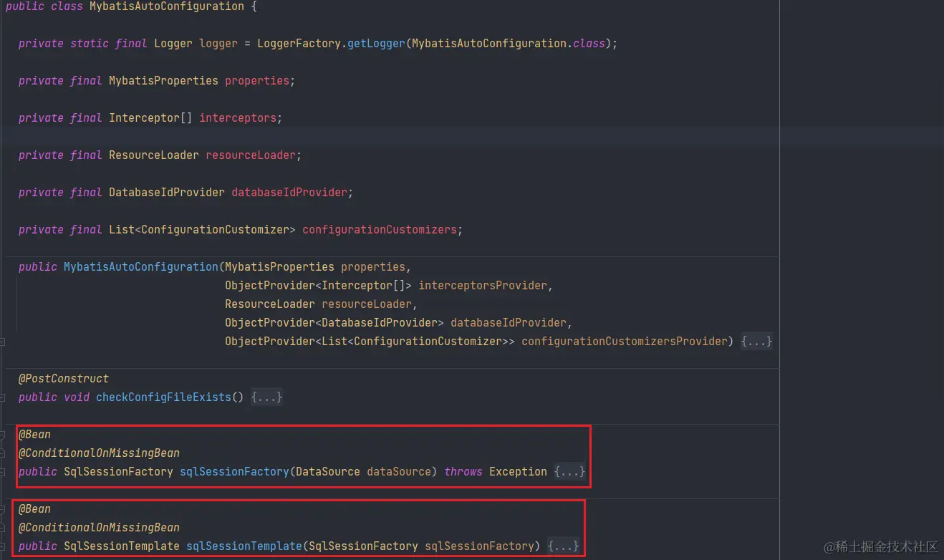Expand folded body of the MybatisAutoConfiguration constructor
The width and height of the screenshot is (944, 560).
point(756,342)
